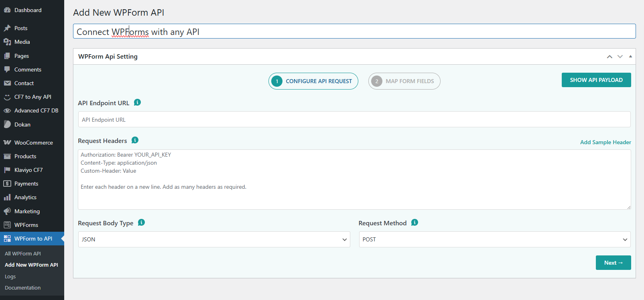Open the Analytics bar chart icon
Viewport: 644px width, 300px height.
tap(7, 197)
